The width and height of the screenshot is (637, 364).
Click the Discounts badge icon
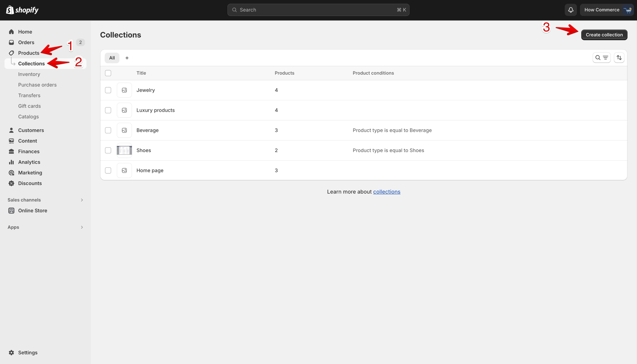point(11,183)
